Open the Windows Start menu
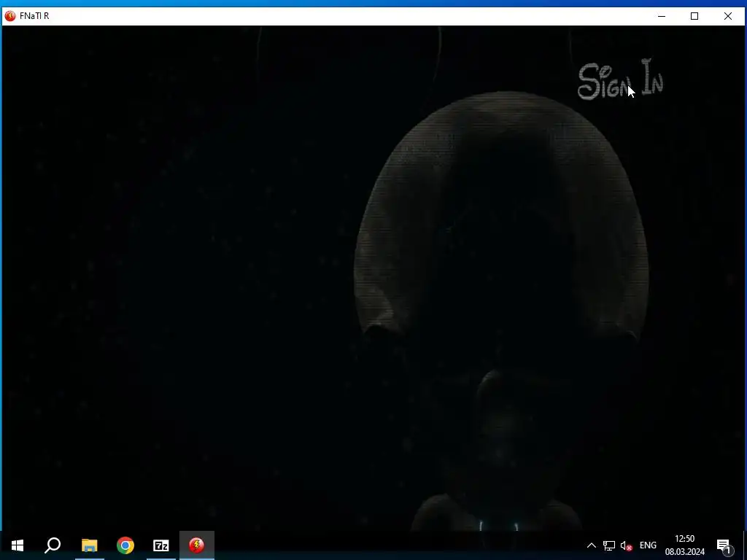This screenshot has height=560, width=747. [18, 545]
